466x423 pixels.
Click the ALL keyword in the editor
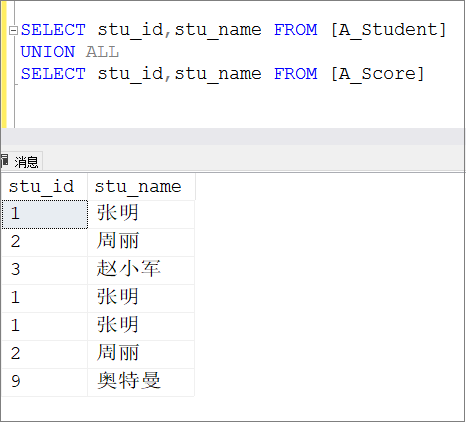click(102, 52)
